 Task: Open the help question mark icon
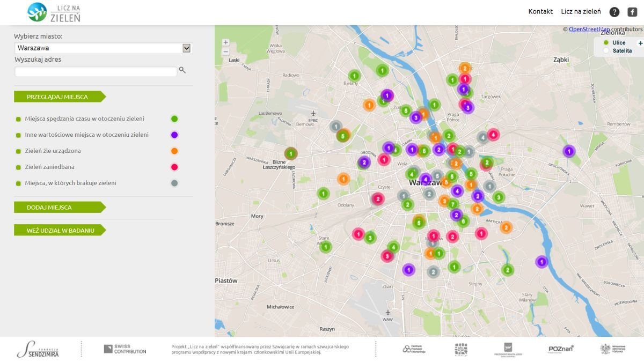point(614,12)
